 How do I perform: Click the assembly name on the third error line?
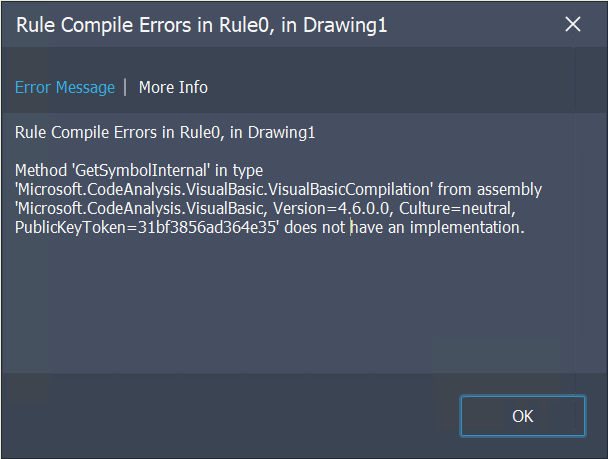(x=141, y=209)
